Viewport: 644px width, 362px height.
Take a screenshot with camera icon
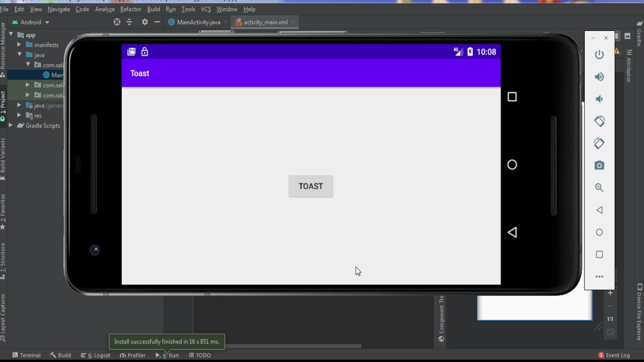click(599, 165)
